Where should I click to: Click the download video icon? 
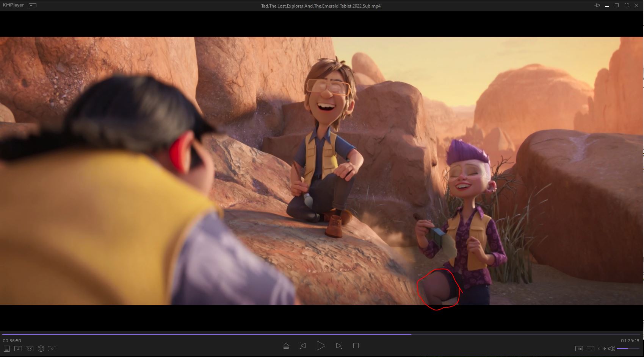tap(18, 349)
